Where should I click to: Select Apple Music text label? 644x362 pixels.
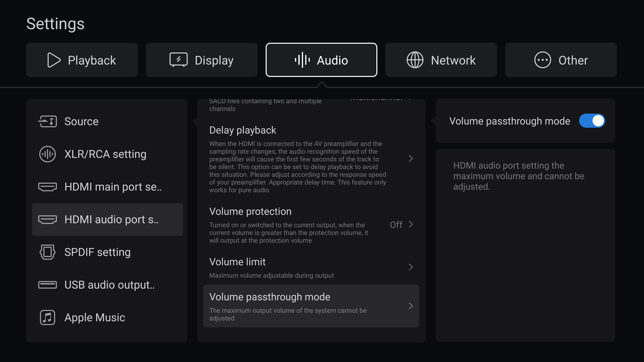[95, 318]
